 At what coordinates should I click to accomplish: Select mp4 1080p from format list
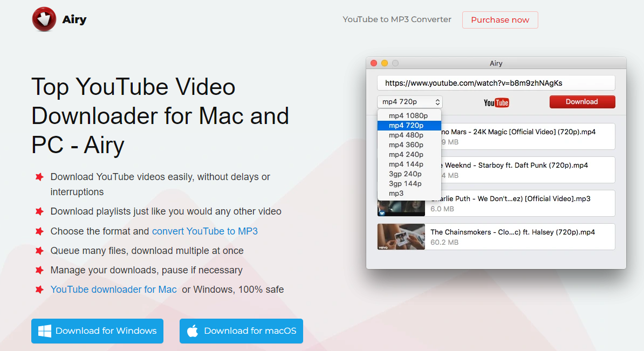[408, 116]
